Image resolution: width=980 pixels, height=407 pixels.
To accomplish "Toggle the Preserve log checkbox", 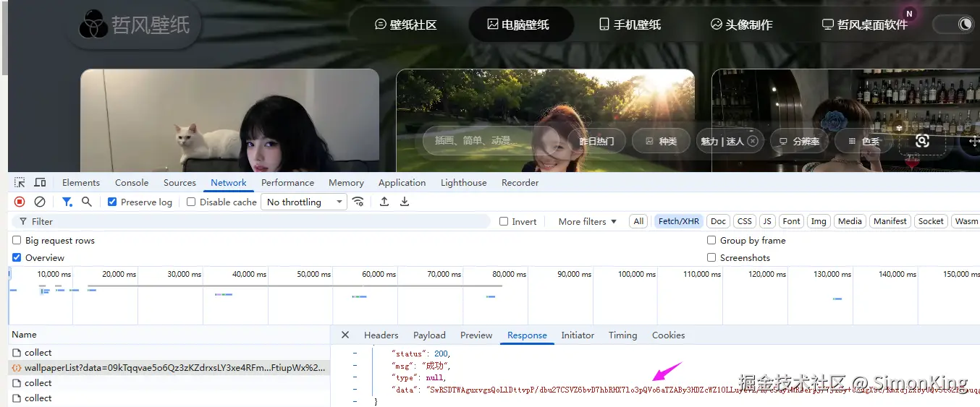I will click(112, 202).
